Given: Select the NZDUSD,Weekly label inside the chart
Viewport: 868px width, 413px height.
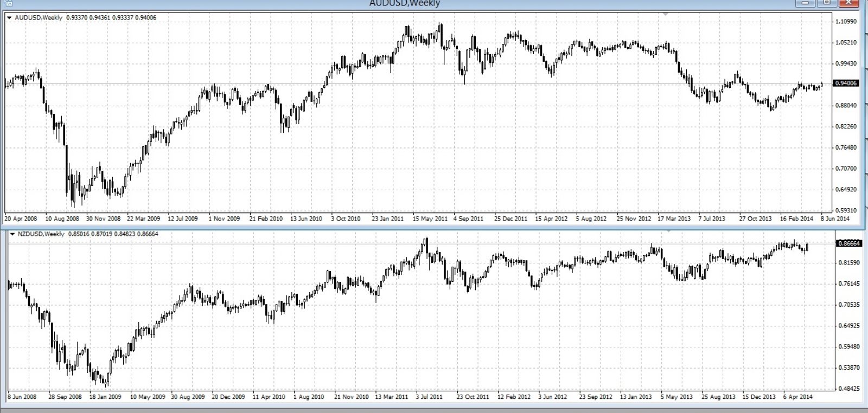Looking at the screenshot, I should (41, 234).
